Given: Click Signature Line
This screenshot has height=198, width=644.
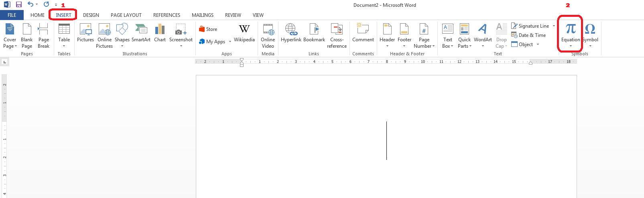Looking at the screenshot, I should (530, 26).
